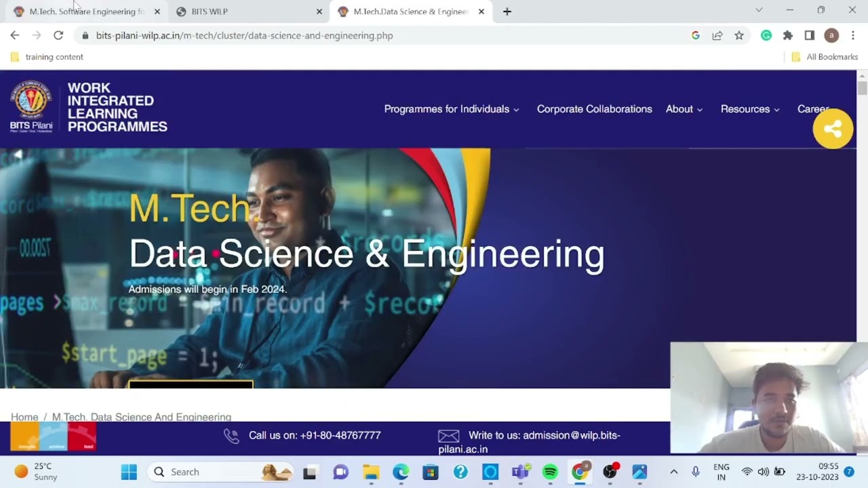Expand the About menu
This screenshot has width=868, height=488.
coord(684,109)
